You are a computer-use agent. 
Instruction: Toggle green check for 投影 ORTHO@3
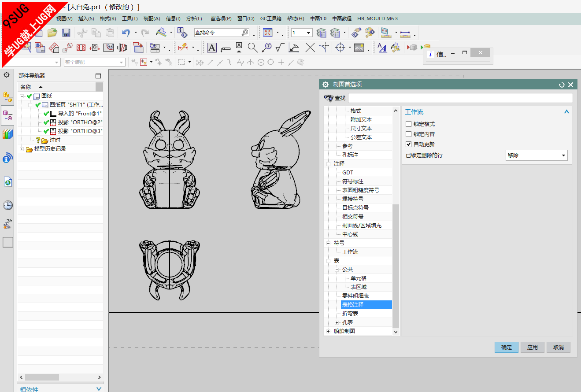[46, 131]
